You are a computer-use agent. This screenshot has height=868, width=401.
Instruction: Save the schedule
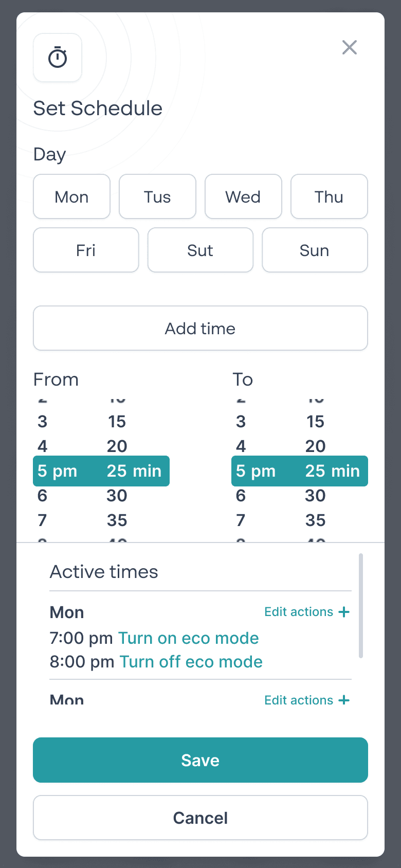click(x=200, y=760)
